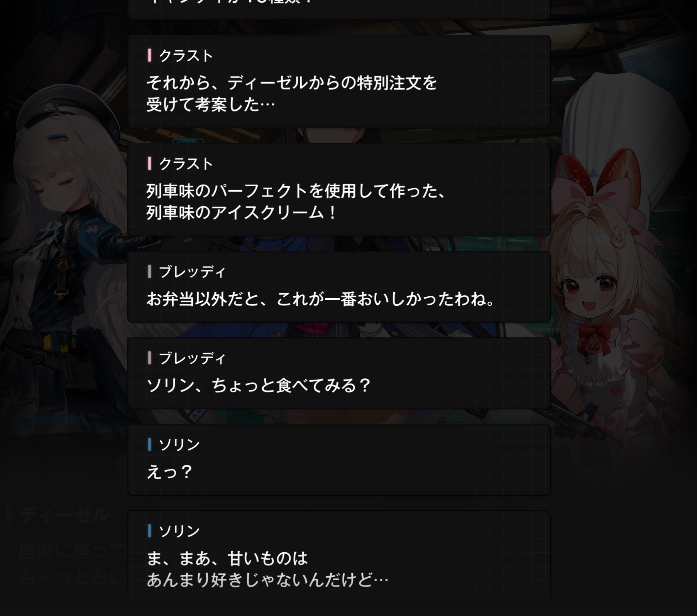Select the えっ？ dialogue entry

[x=338, y=459]
